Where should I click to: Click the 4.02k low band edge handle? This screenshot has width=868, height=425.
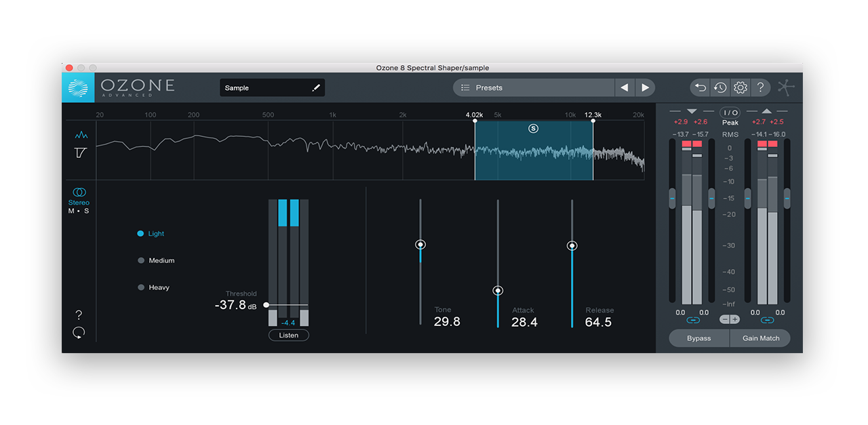(x=475, y=121)
